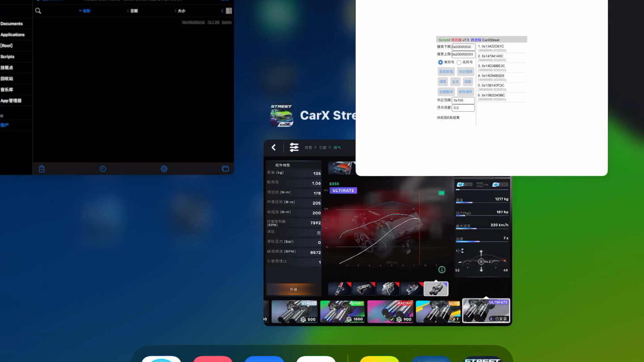
Task: Tap the car balance center dial
Action: click(x=481, y=261)
